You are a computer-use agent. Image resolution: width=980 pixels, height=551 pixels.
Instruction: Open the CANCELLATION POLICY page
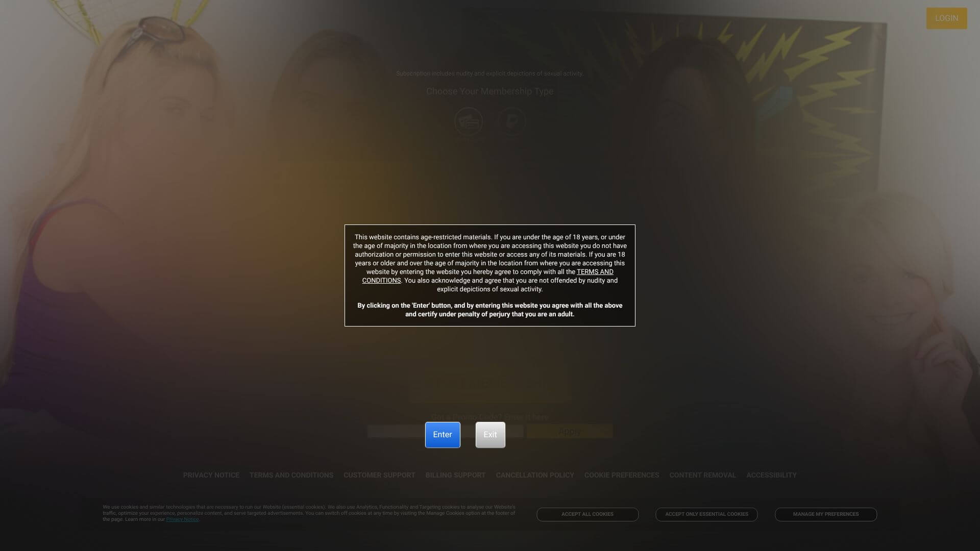point(534,475)
